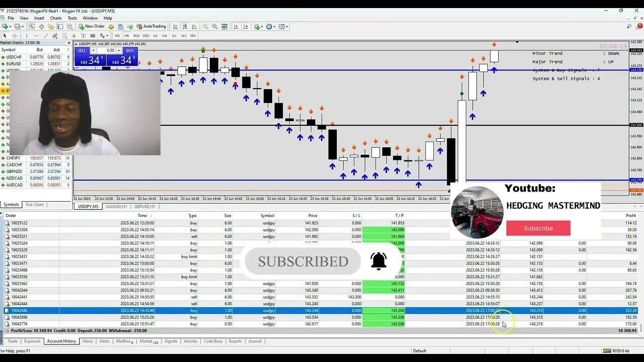The width and height of the screenshot is (644, 362).
Task: Select the text label tool
Action: pos(83,36)
